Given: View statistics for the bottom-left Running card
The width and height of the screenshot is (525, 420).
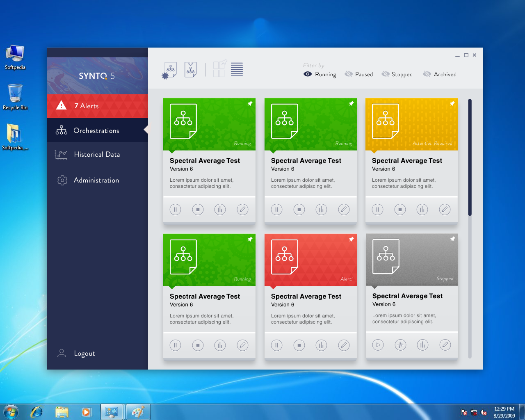Looking at the screenshot, I should point(220,345).
